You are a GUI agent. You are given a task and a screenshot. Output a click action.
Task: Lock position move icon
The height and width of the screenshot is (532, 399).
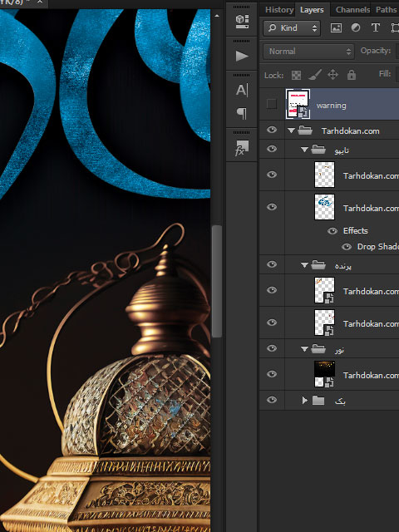click(x=332, y=75)
